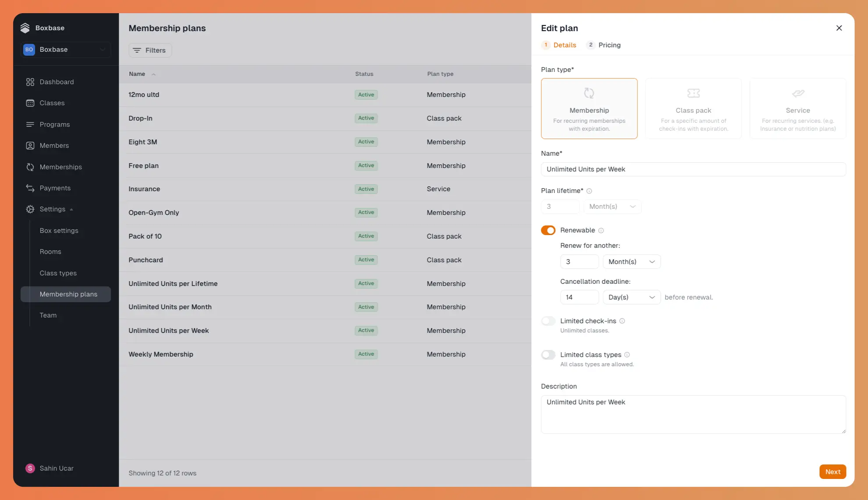Select the Class pack plan type card
The width and height of the screenshot is (868, 500).
(693, 108)
